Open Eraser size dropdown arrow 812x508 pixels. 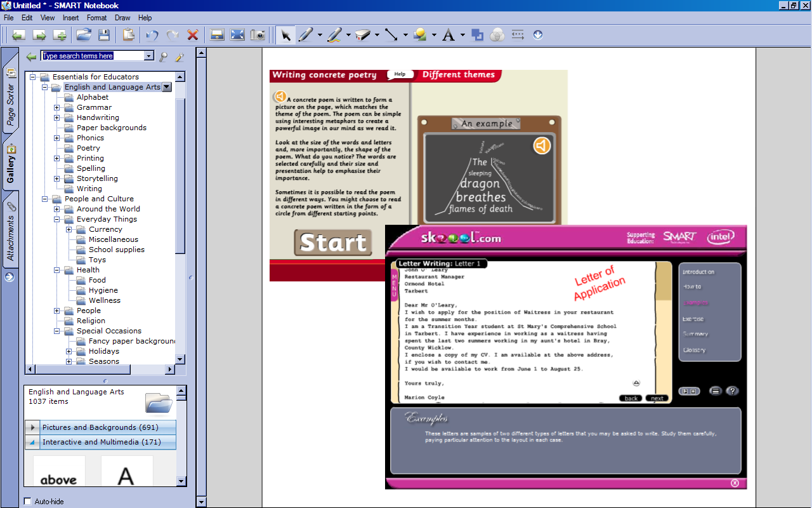[377, 35]
